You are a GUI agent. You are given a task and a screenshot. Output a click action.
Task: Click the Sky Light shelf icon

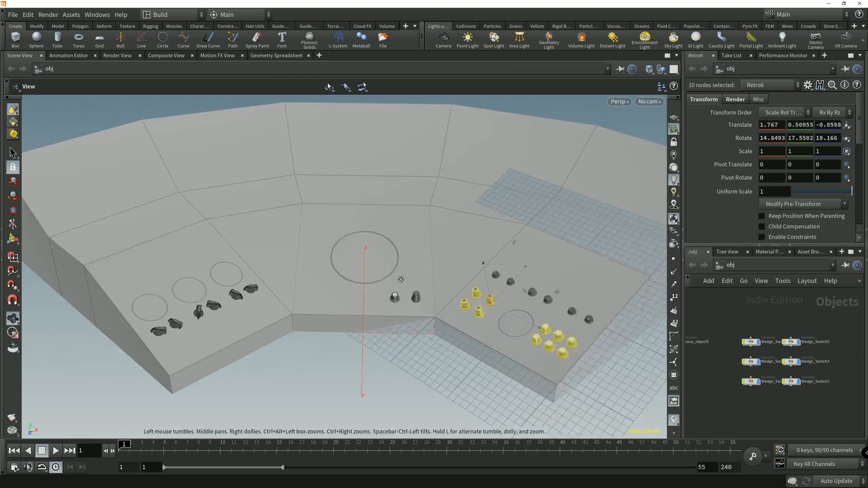pyautogui.click(x=673, y=39)
